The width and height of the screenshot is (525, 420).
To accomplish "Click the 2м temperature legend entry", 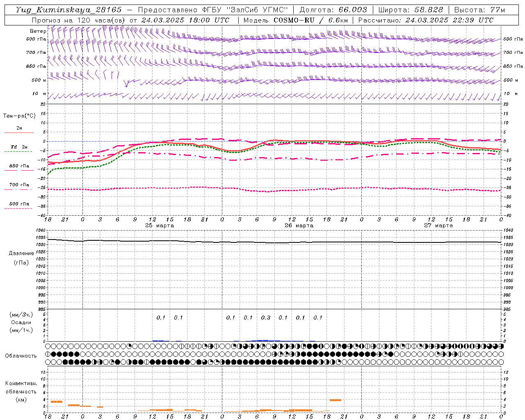I will (19, 128).
